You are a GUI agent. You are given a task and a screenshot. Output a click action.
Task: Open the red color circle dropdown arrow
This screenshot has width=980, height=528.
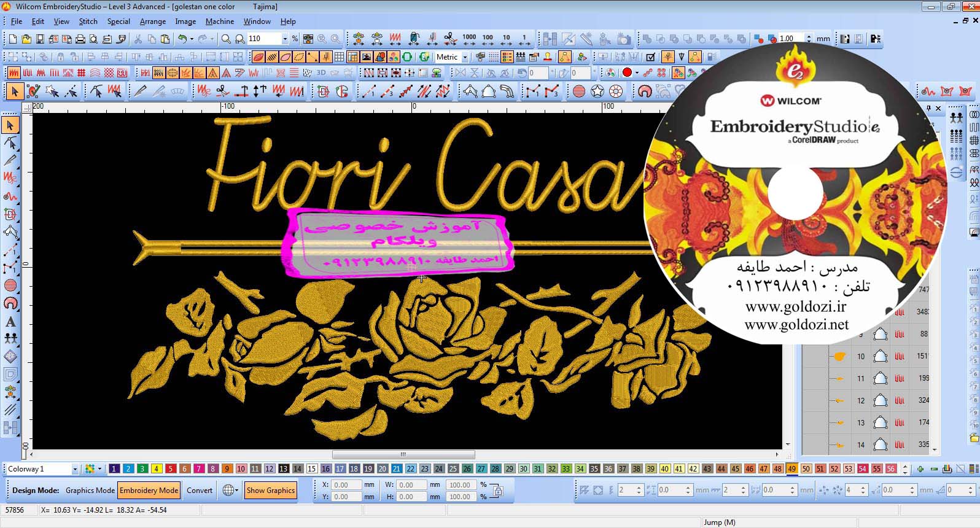click(x=637, y=72)
